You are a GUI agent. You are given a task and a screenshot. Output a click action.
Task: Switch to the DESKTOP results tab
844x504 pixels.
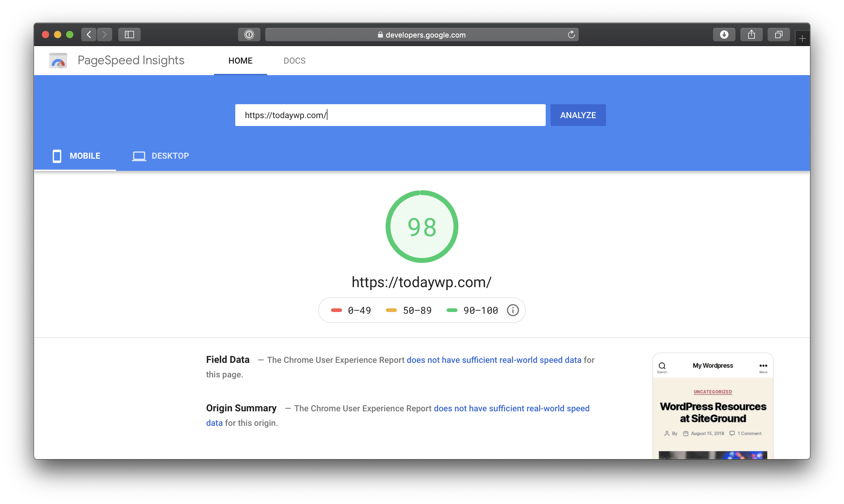160,156
